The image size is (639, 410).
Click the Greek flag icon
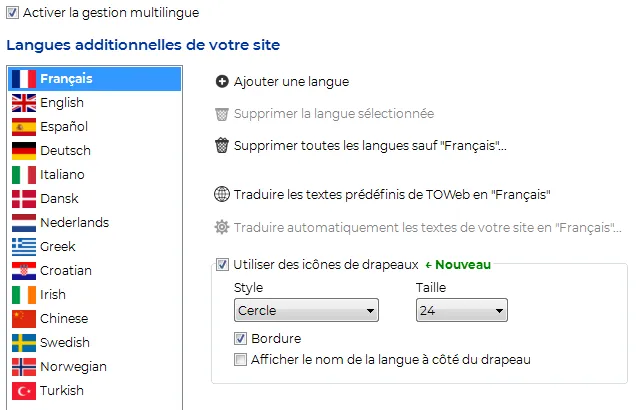(x=24, y=247)
